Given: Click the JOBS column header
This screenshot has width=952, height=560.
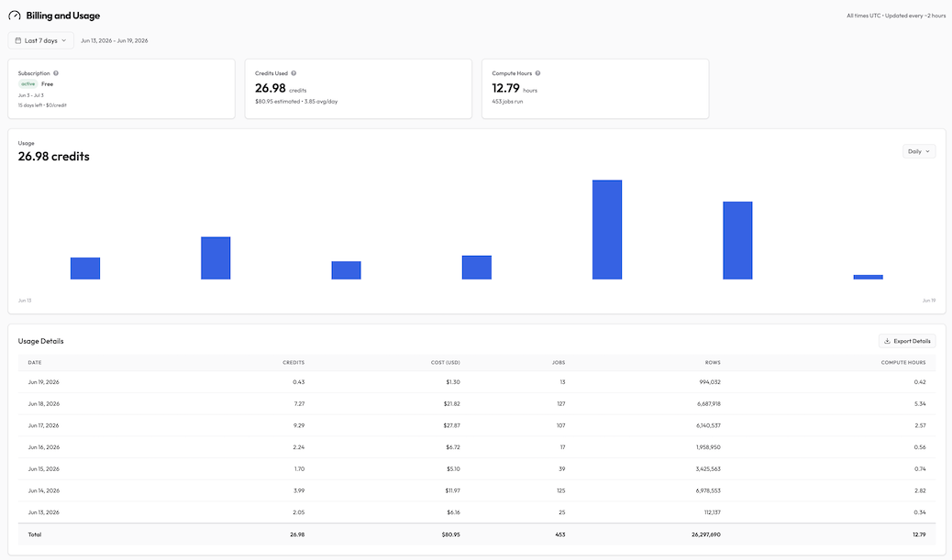Looking at the screenshot, I should coord(559,363).
